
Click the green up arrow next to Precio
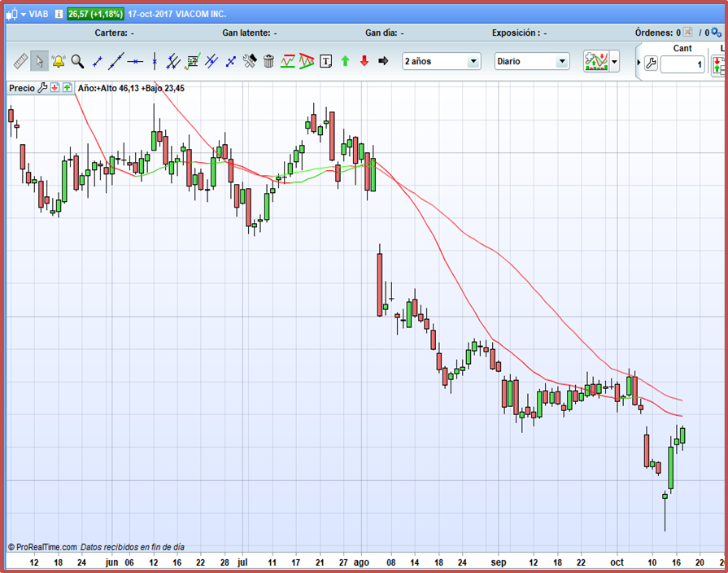[68, 87]
